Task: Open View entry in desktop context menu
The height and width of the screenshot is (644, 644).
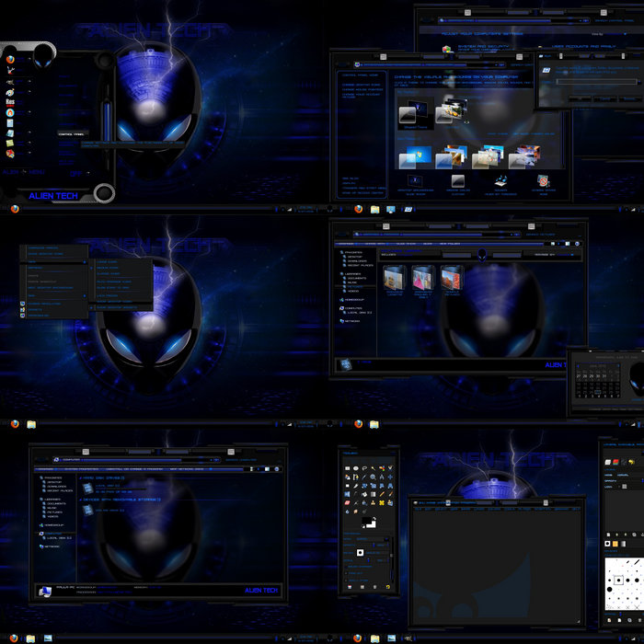Action: pos(54,261)
